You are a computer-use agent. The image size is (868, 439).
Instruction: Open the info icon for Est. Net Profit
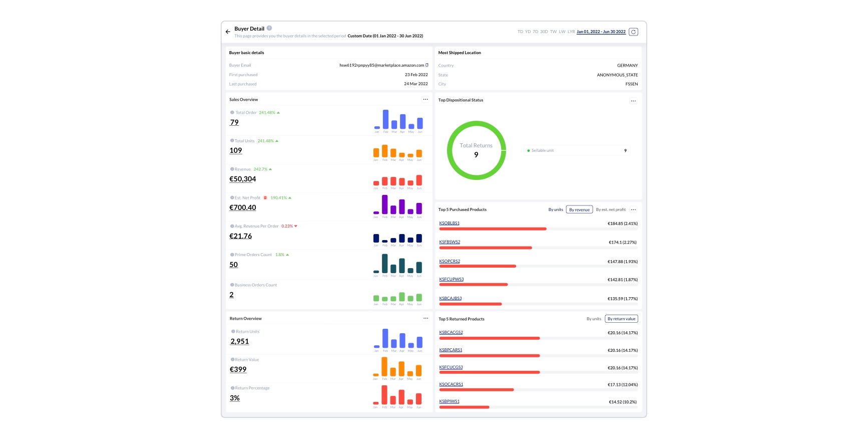point(232,197)
